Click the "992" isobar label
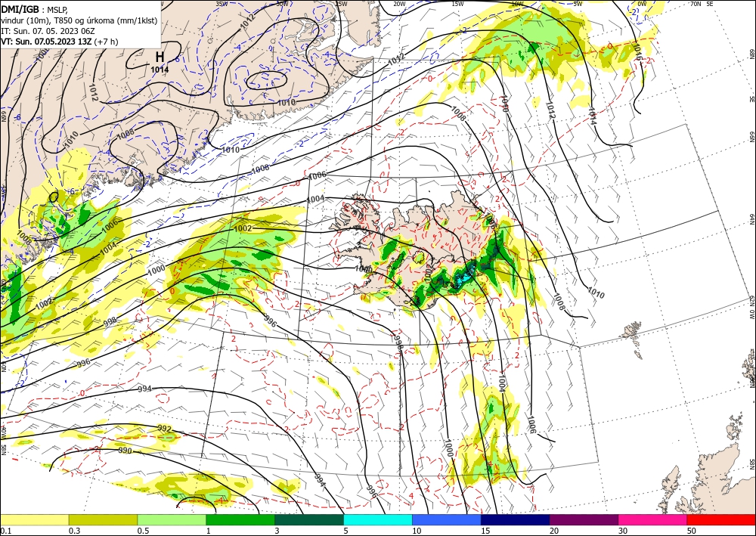The height and width of the screenshot is (536, 756). click(164, 428)
